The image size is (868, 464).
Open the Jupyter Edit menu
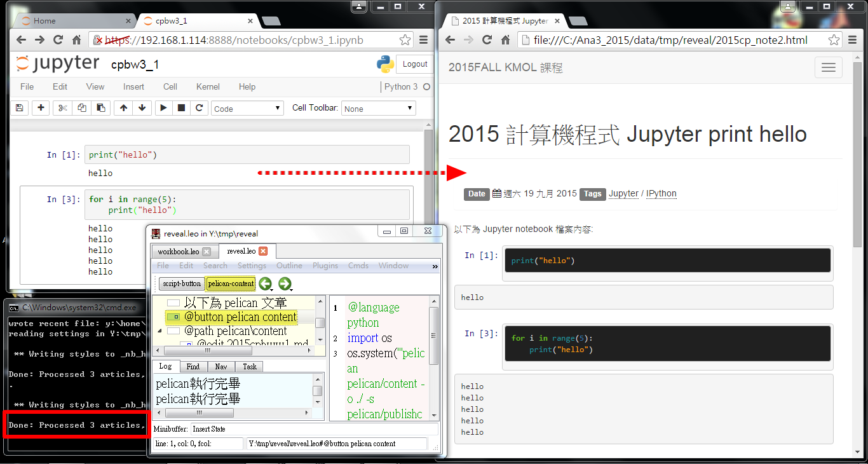pos(60,86)
